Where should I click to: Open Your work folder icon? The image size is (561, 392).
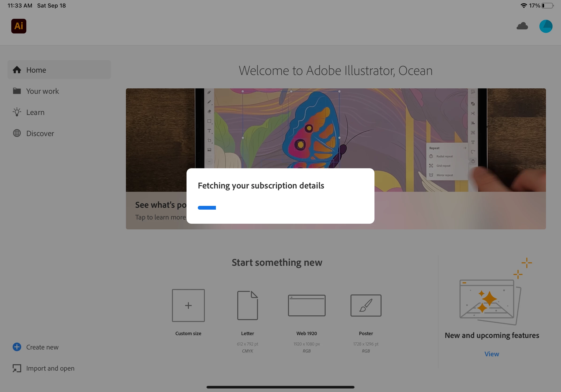(x=17, y=91)
